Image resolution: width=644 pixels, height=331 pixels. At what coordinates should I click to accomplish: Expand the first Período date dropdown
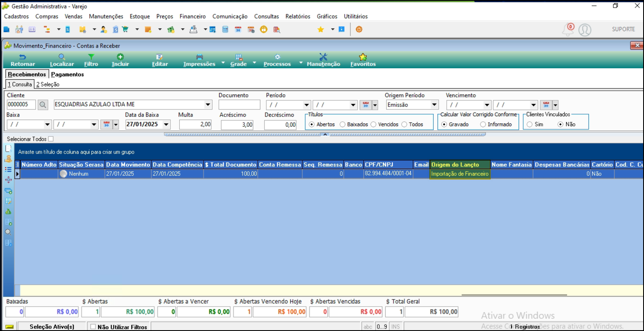(307, 105)
